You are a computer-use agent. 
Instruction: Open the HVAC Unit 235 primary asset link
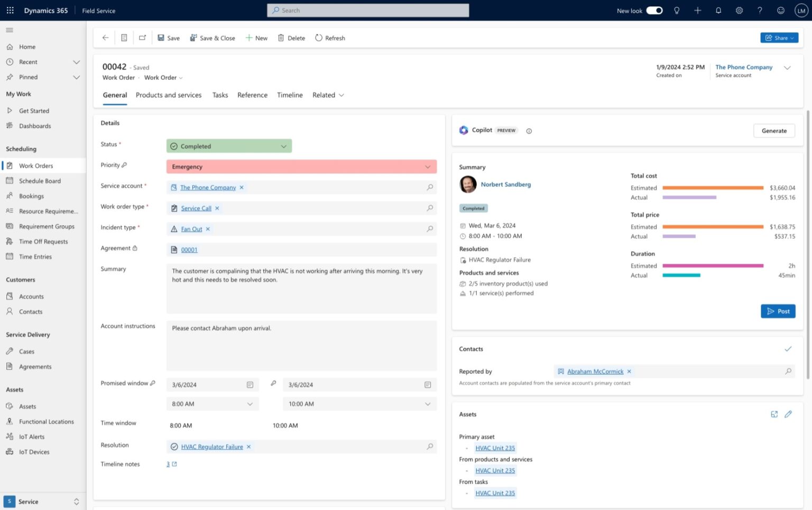coord(495,448)
